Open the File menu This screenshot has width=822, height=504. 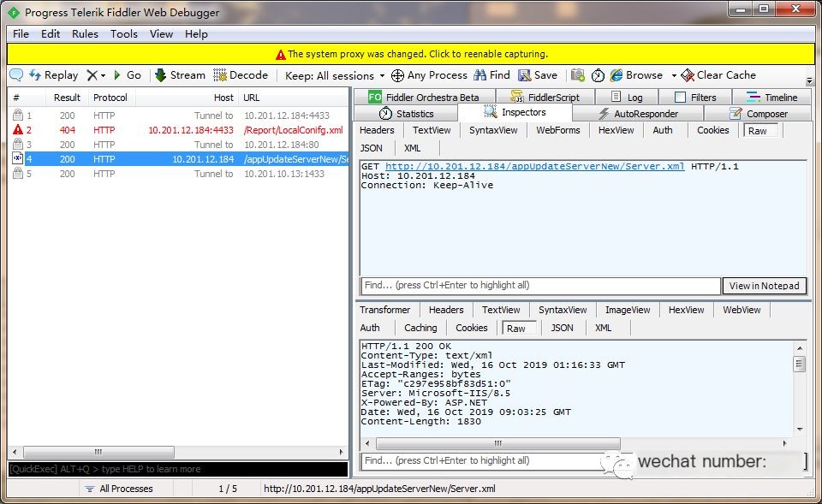point(21,34)
